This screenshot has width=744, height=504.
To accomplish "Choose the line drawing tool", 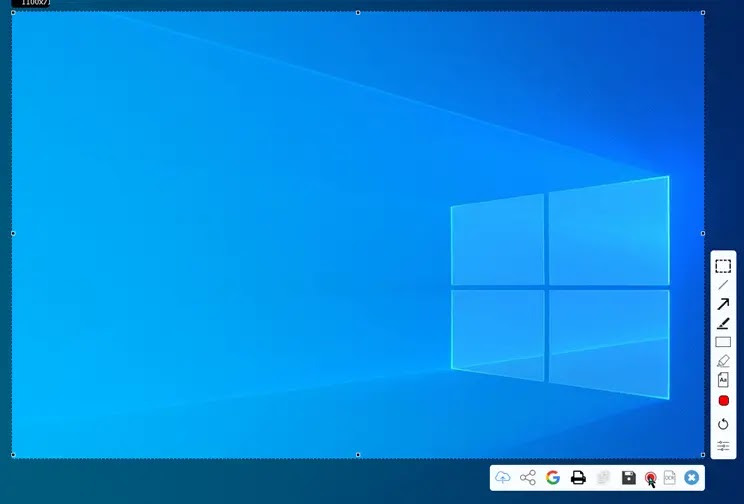I will pos(723,285).
